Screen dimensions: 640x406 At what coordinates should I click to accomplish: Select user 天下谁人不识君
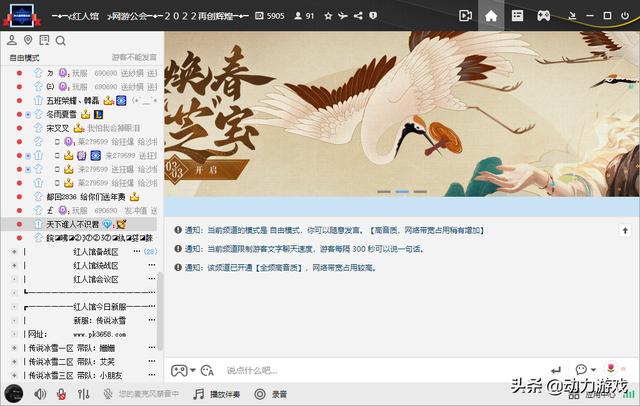(x=72, y=224)
